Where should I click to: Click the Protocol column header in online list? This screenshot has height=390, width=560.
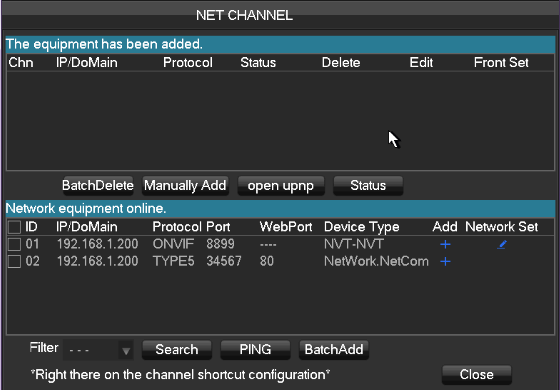pos(177,227)
